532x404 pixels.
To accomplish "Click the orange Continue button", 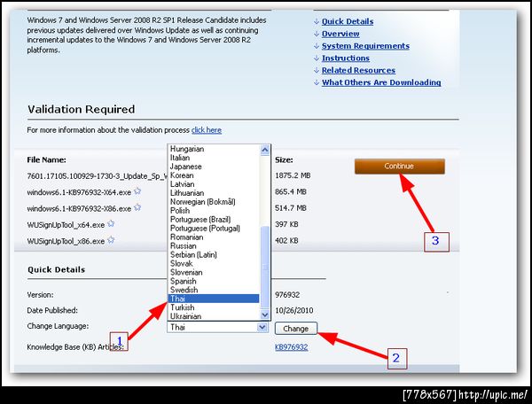I will [x=399, y=166].
